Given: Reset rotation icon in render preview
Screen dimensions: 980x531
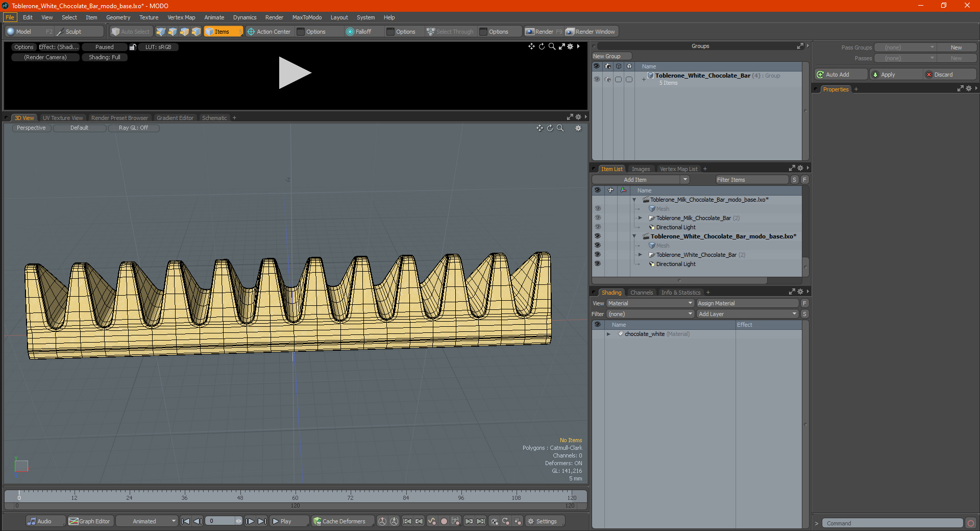Looking at the screenshot, I should click(x=542, y=46).
